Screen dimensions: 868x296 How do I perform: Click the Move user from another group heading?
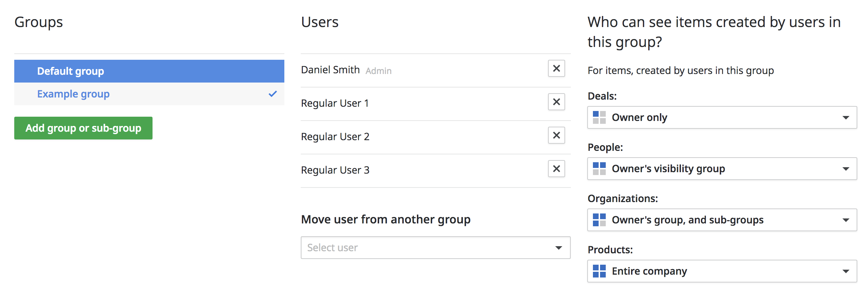point(386,220)
